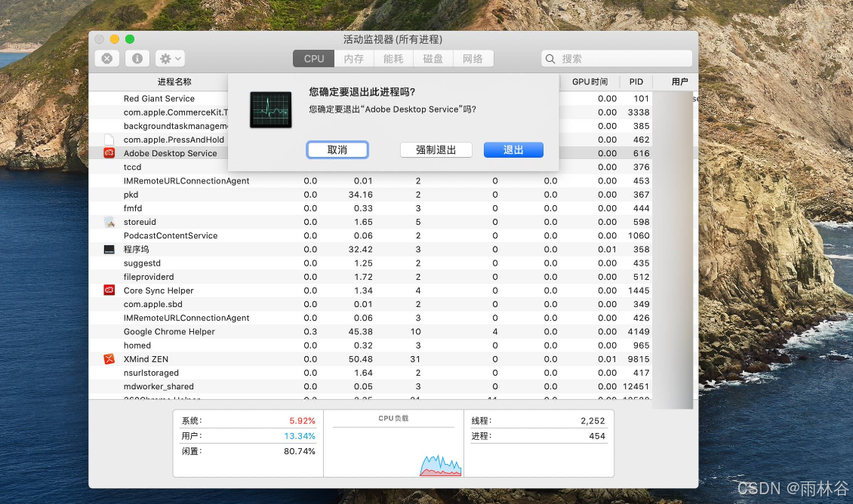Click the 取消 button in the dialog
Viewport: 853px width, 504px height.
click(x=337, y=150)
